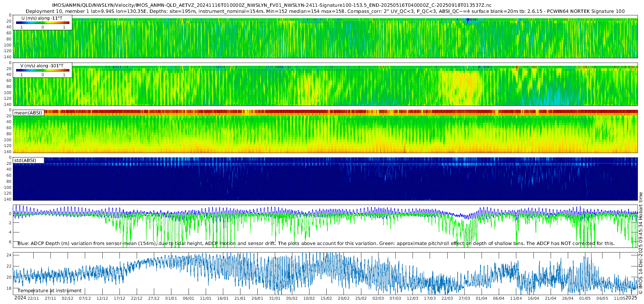Click the '2024' year label on the time axis

(x=20, y=298)
